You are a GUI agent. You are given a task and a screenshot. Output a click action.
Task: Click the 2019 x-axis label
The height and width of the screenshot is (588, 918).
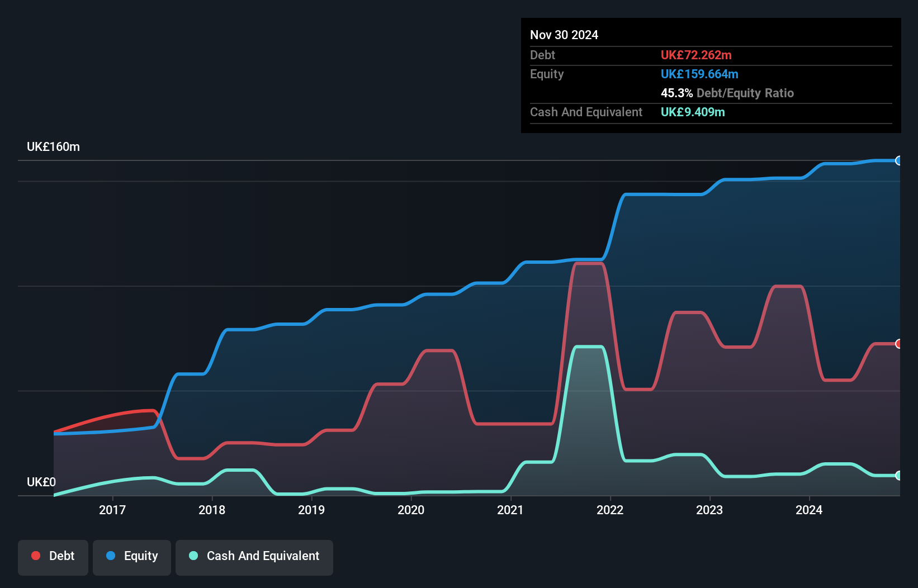click(x=311, y=510)
